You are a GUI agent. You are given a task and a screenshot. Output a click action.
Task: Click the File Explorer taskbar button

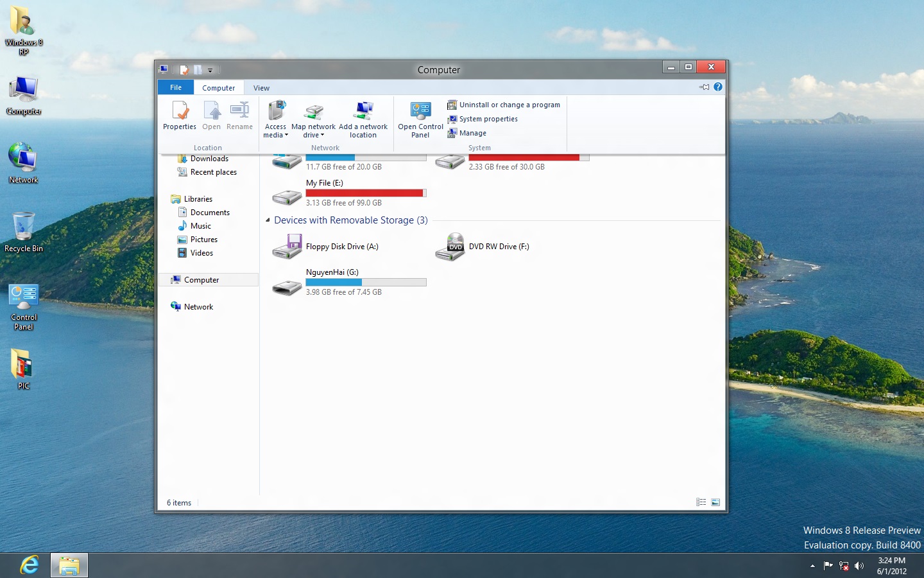69,565
